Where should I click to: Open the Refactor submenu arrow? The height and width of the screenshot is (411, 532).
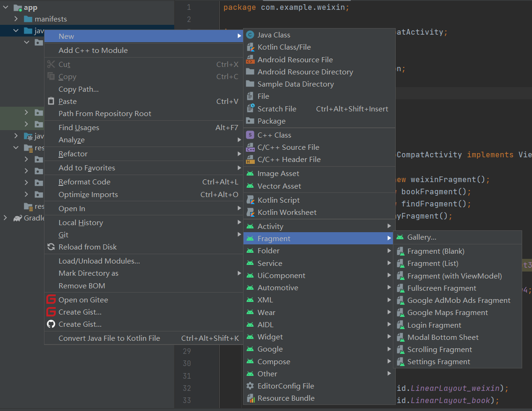(239, 154)
